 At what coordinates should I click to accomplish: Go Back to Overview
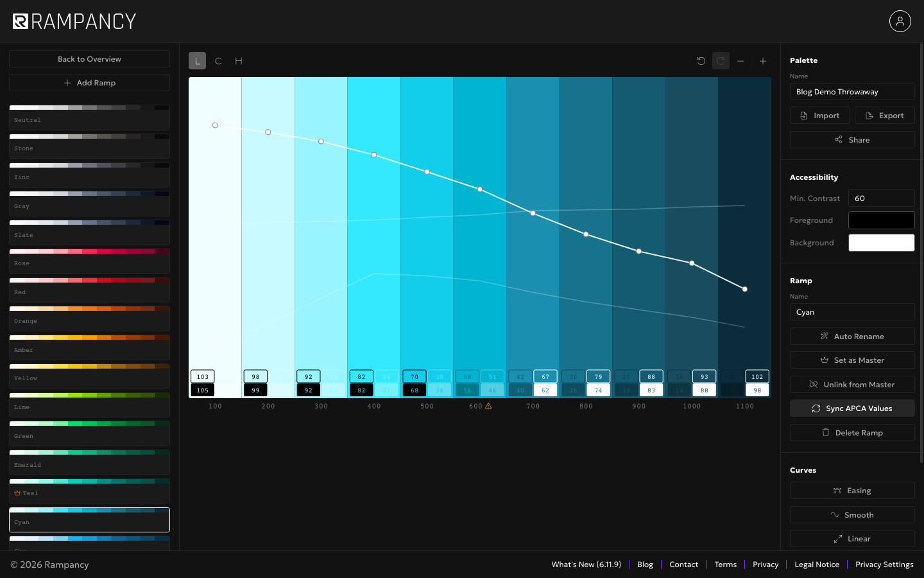point(89,59)
